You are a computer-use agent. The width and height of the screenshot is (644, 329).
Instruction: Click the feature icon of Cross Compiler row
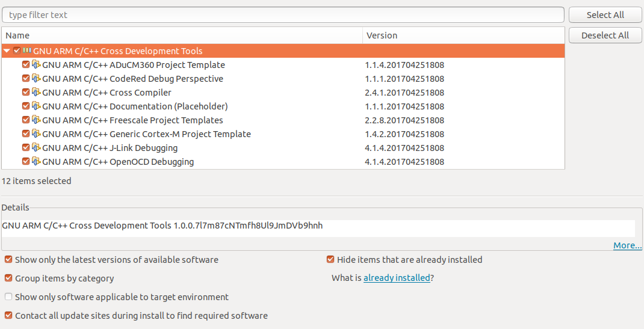[x=36, y=92]
